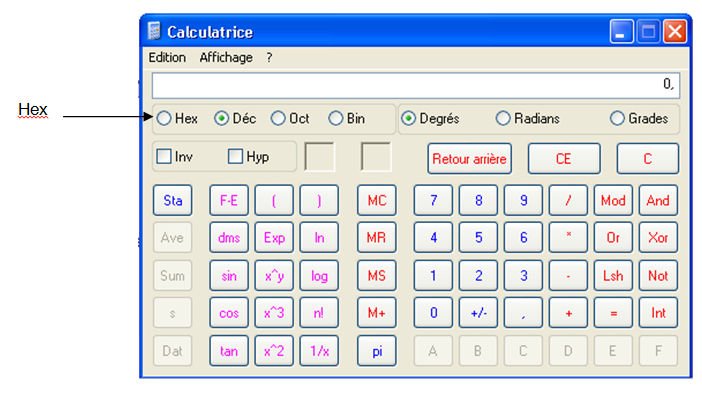Image resolution: width=702 pixels, height=399 pixels.
Task: Insert the decimal comma key
Action: 523,313
